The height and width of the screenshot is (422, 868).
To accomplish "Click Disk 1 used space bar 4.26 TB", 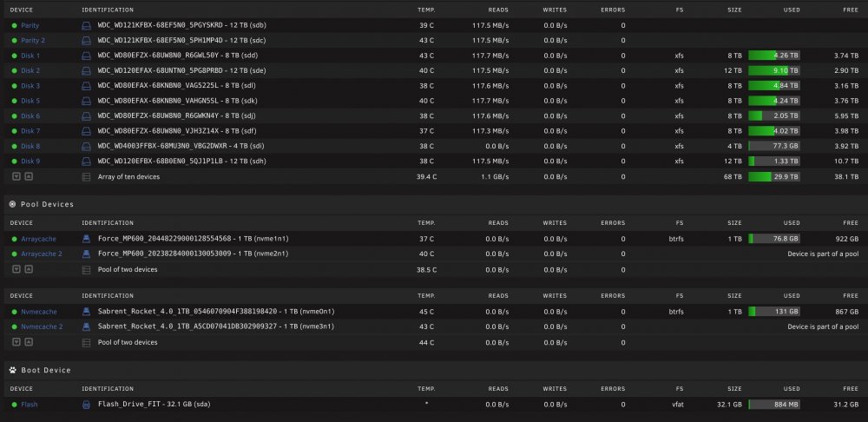I will click(x=774, y=56).
